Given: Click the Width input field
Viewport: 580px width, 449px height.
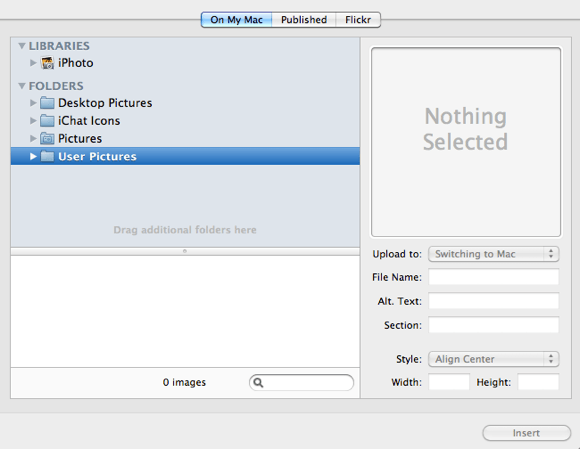Looking at the screenshot, I should 449,382.
